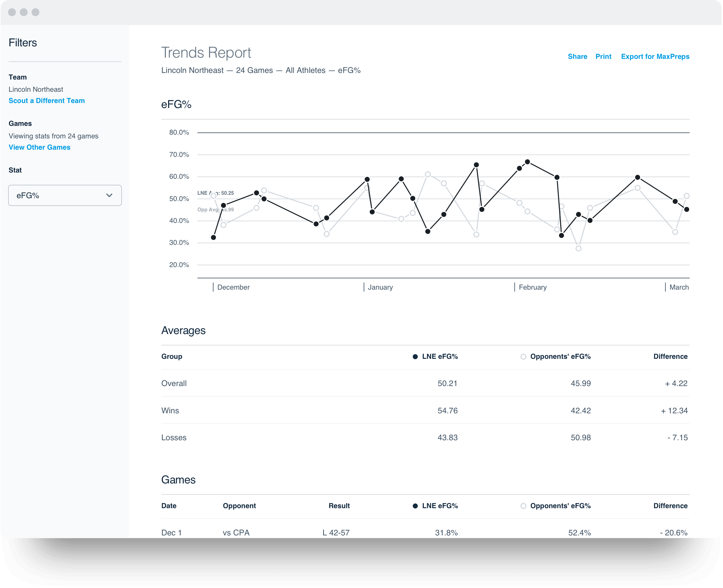Open View Other Games link

pyautogui.click(x=39, y=147)
